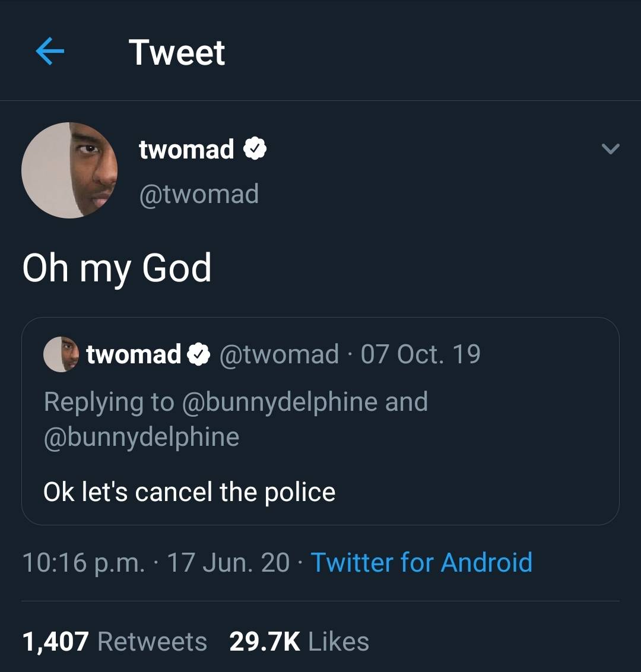The height and width of the screenshot is (672, 641).
Task: Click the "07 Oct. 19" quoted tweet date
Action: 420,354
